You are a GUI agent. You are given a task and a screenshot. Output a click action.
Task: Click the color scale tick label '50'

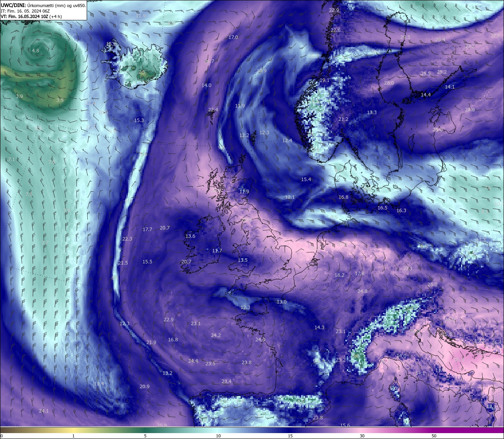coord(434,436)
